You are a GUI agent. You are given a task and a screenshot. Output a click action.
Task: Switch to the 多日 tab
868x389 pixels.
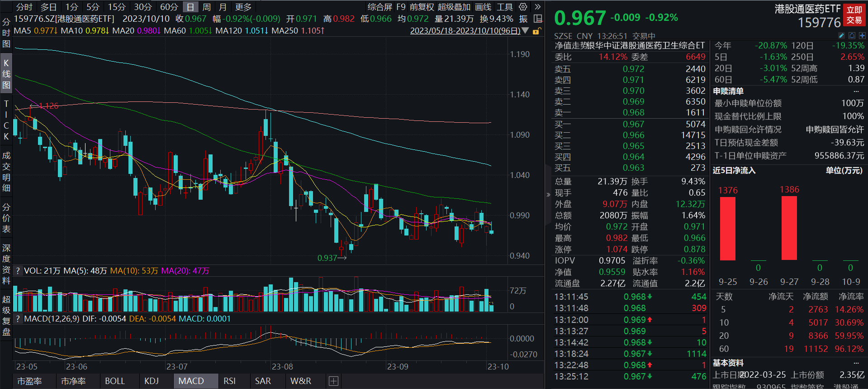[49, 7]
